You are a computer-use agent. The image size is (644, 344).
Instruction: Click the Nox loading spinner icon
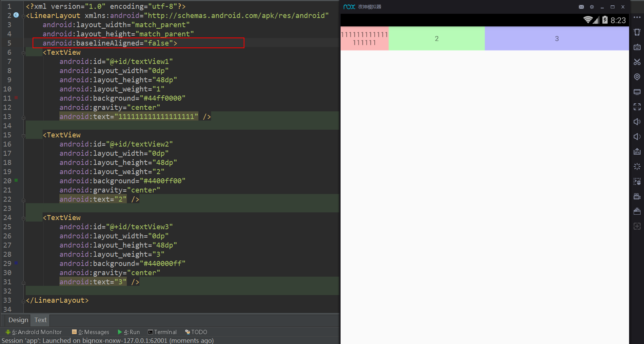tap(637, 166)
